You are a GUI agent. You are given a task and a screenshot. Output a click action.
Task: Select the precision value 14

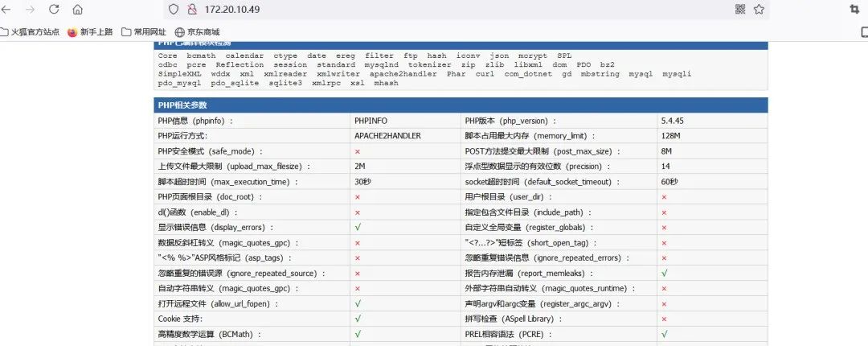coord(665,167)
